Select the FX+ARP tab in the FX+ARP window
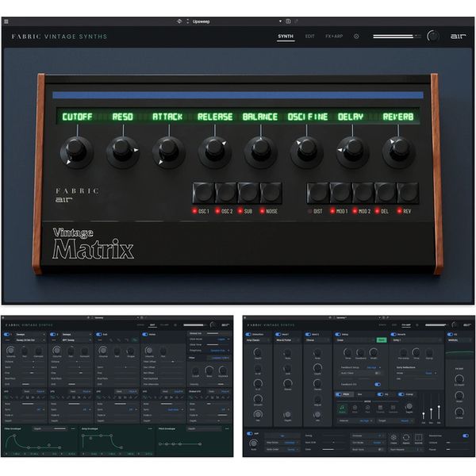 tap(406, 325)
